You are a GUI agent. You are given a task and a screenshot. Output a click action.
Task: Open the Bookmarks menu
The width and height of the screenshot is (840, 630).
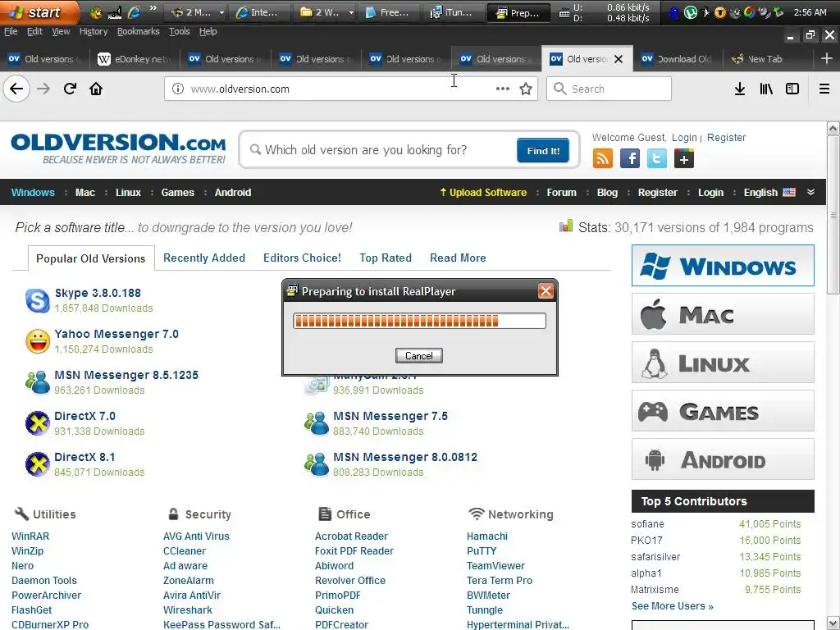click(138, 32)
